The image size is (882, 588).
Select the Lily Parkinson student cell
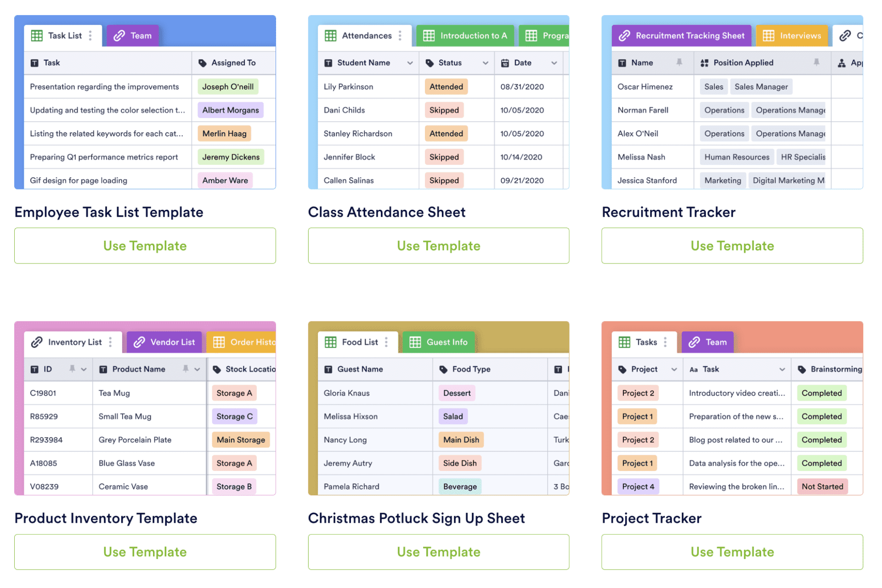pos(368,87)
